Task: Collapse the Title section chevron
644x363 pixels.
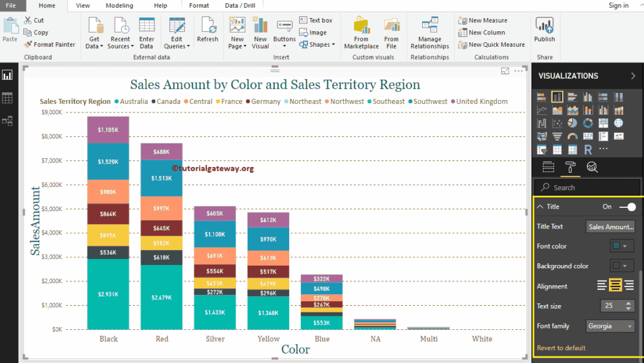Action: pyautogui.click(x=540, y=207)
